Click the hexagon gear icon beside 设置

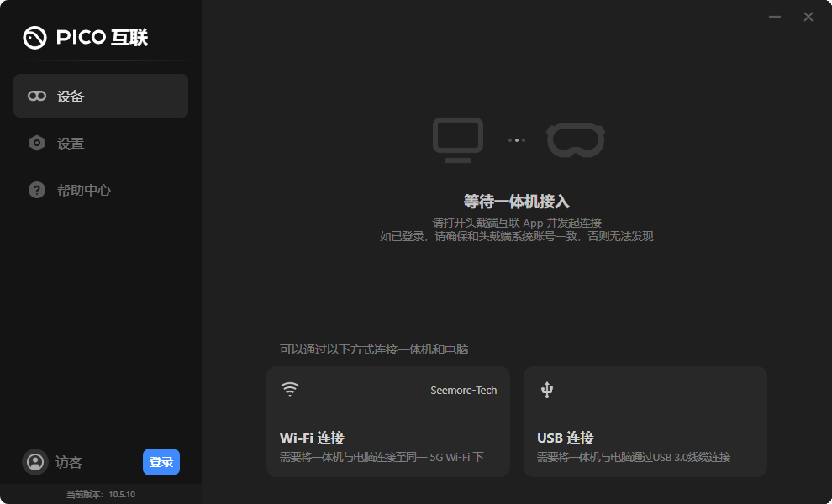pyautogui.click(x=37, y=144)
